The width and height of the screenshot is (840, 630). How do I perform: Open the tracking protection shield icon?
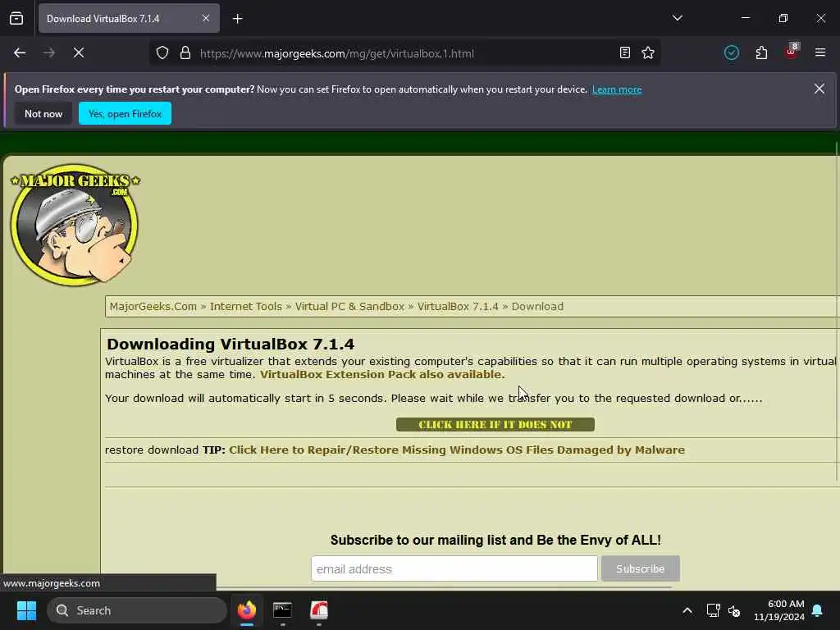click(162, 53)
